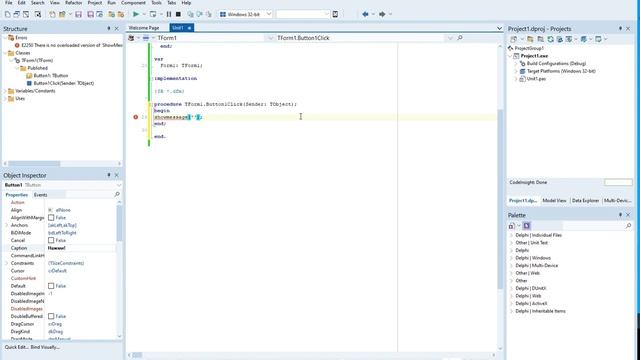Switch to the Welcome Page tab
This screenshot has height=360, width=640.
pos(144,28)
